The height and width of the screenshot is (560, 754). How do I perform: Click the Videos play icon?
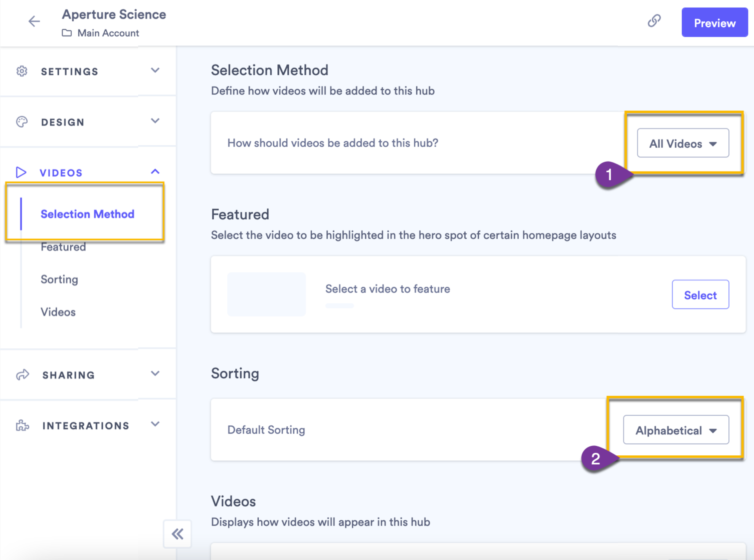22,172
